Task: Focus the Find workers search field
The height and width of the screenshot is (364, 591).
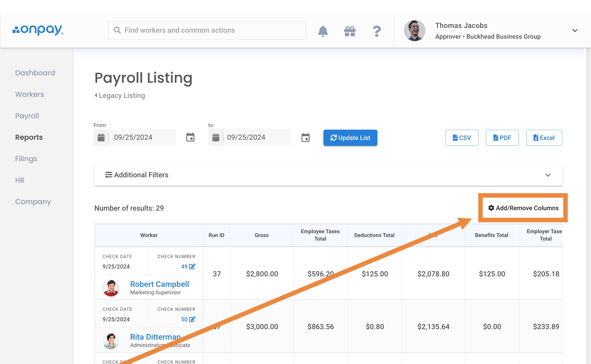Action: click(207, 30)
